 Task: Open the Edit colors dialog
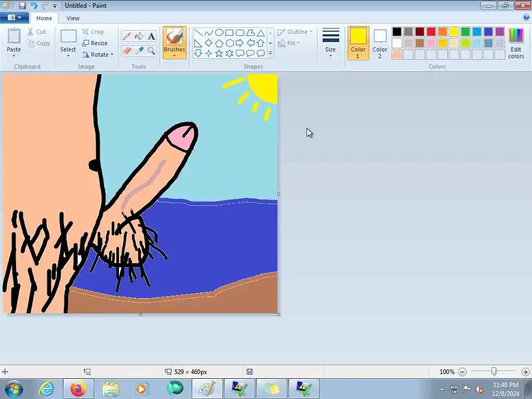516,43
